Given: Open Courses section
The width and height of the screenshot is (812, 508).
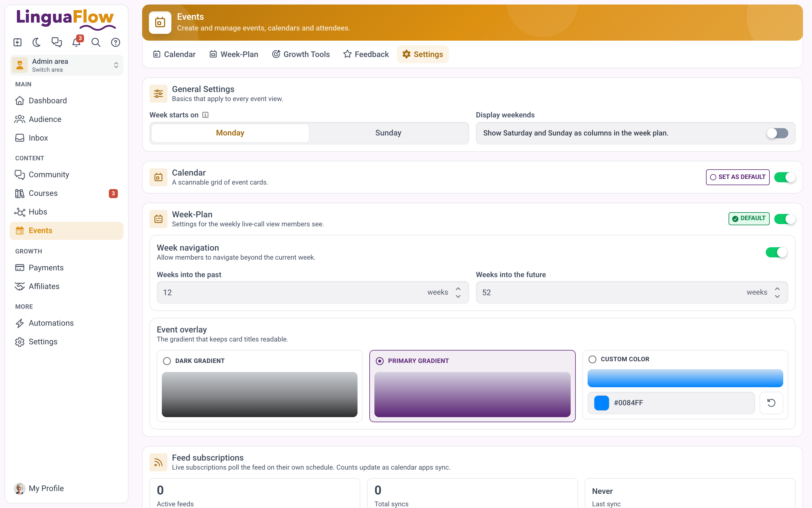Looking at the screenshot, I should point(67,193).
